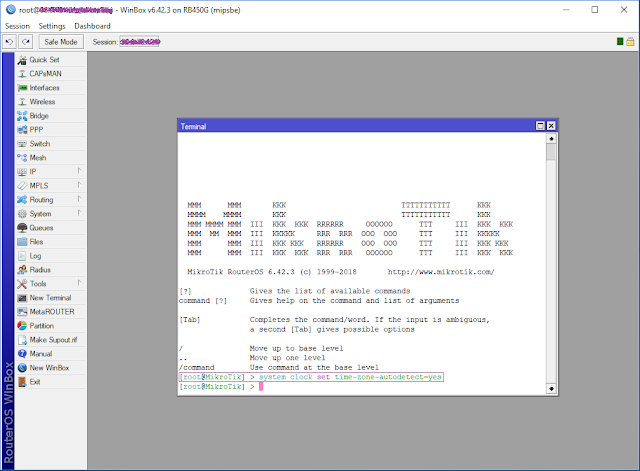Open the Partition menu
640x471 pixels.
51,326
